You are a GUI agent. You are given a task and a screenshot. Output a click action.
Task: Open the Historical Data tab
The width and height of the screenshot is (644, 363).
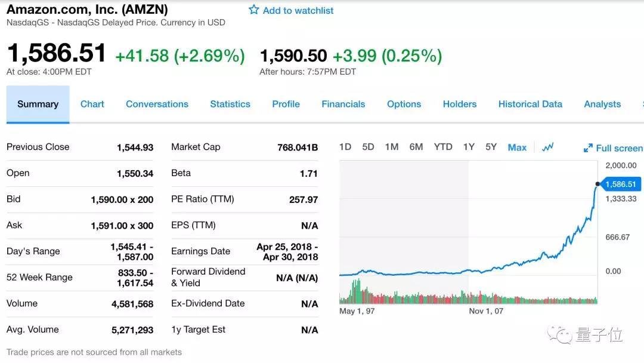click(530, 104)
